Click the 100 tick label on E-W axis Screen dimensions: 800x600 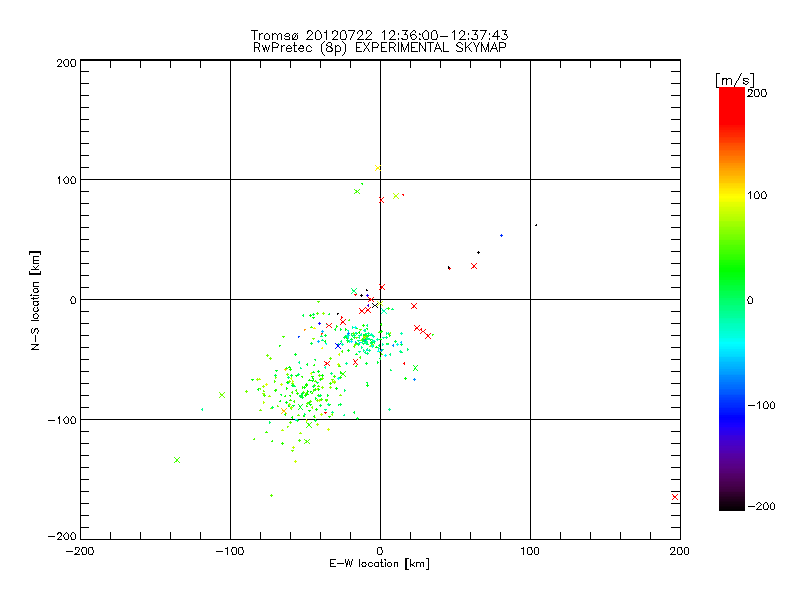point(530,551)
